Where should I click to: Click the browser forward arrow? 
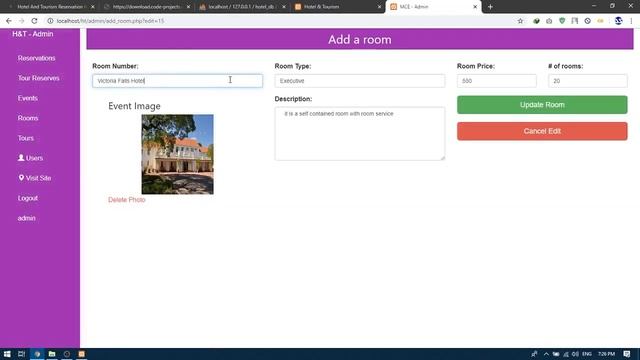pos(21,21)
